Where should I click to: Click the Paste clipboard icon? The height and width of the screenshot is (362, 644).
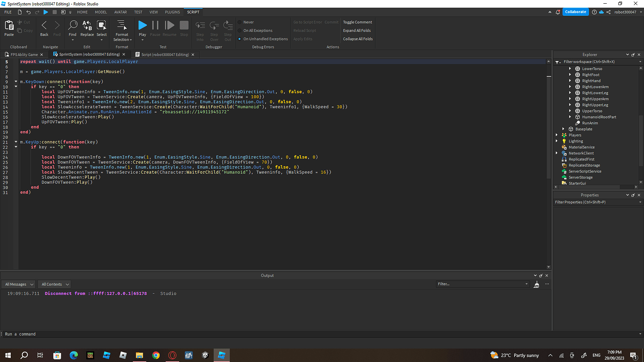(9, 26)
